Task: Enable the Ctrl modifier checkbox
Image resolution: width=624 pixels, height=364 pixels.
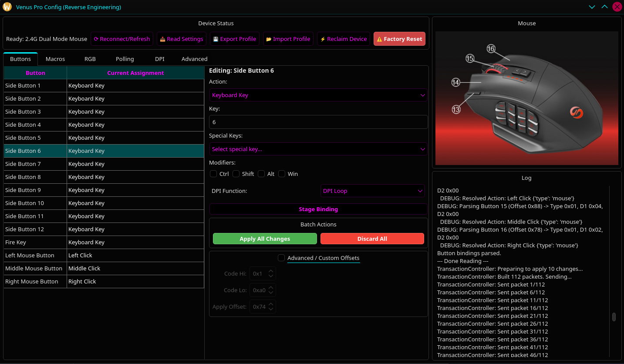Action: tap(214, 174)
